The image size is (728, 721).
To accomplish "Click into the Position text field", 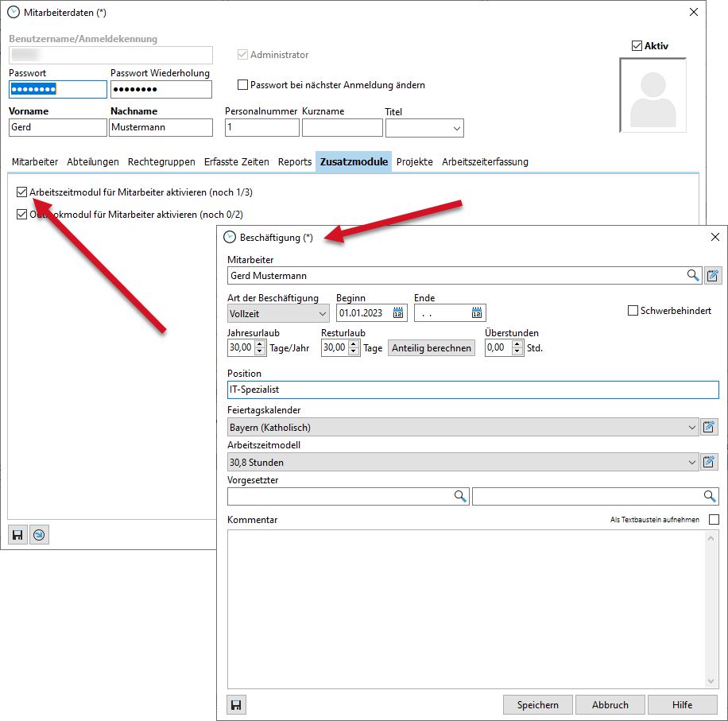I will point(472,390).
